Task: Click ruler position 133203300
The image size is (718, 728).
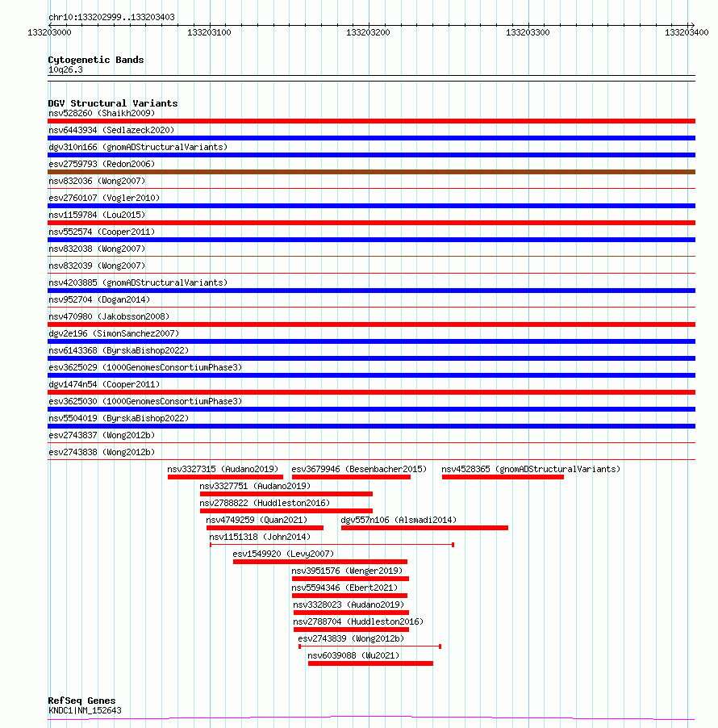Action: coord(528,32)
